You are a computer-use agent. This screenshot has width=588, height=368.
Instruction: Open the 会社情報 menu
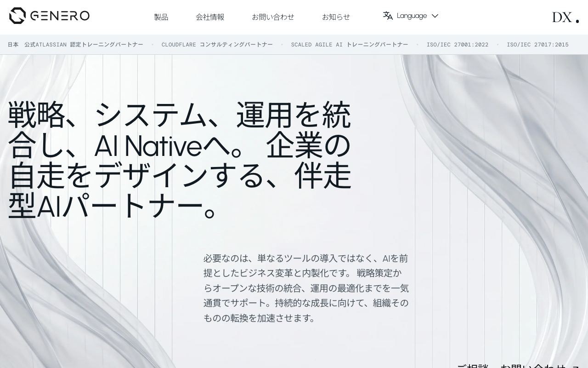point(210,17)
